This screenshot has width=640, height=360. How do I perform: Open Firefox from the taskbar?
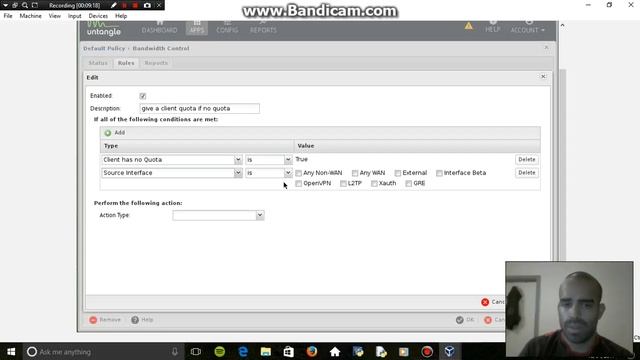click(x=312, y=351)
